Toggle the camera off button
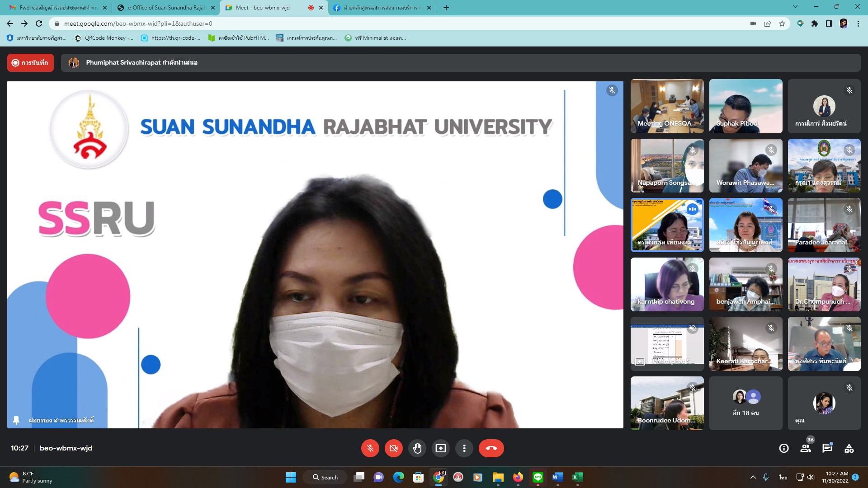Screen dimensions: 868x488 click(393, 448)
